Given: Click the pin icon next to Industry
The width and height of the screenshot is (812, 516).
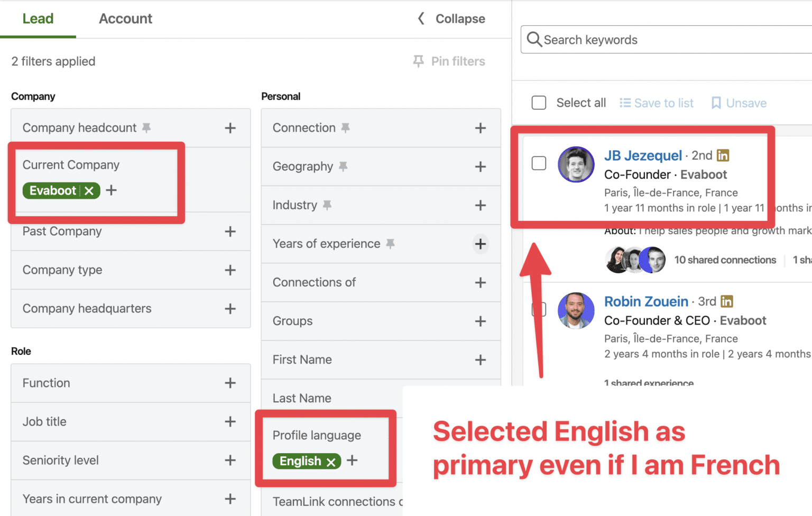Looking at the screenshot, I should pyautogui.click(x=328, y=205).
